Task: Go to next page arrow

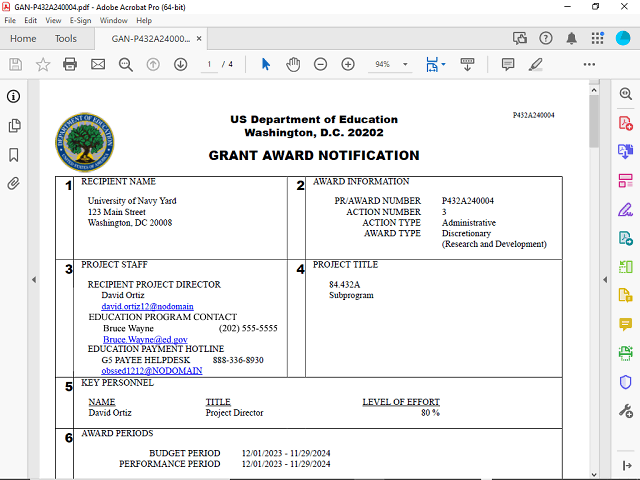Action: tap(181, 64)
